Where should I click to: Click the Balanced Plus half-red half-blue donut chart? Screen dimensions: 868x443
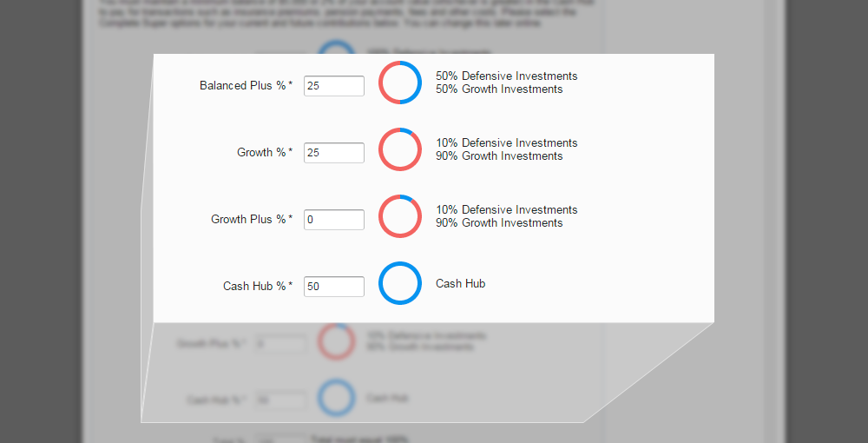pos(400,83)
